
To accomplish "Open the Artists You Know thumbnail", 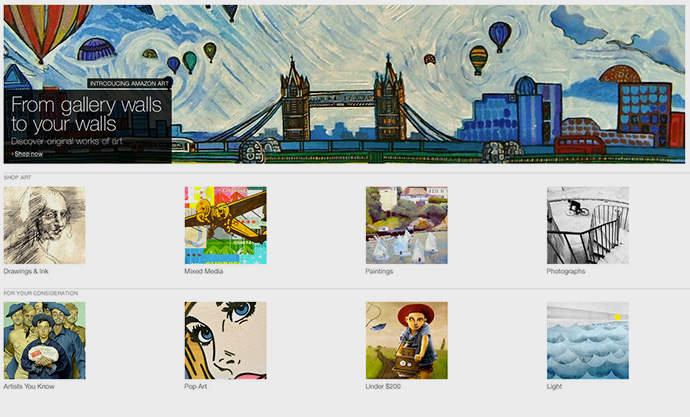I will tap(44, 340).
